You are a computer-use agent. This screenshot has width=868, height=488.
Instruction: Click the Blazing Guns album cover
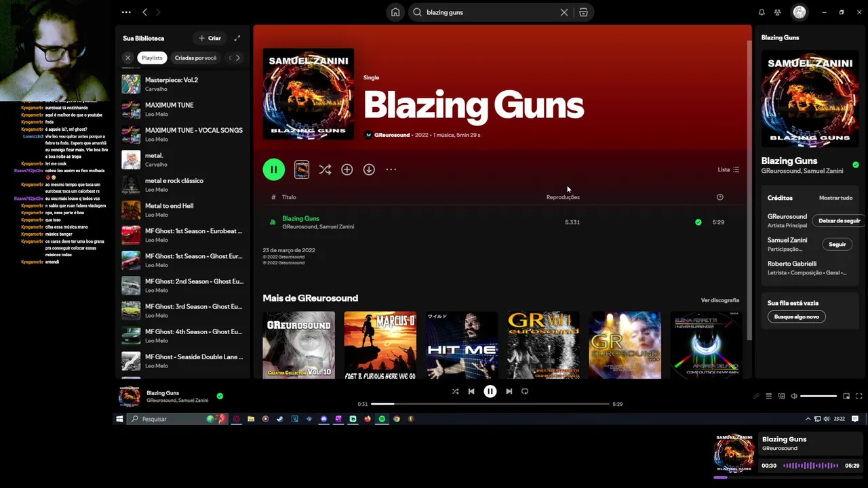tap(309, 94)
